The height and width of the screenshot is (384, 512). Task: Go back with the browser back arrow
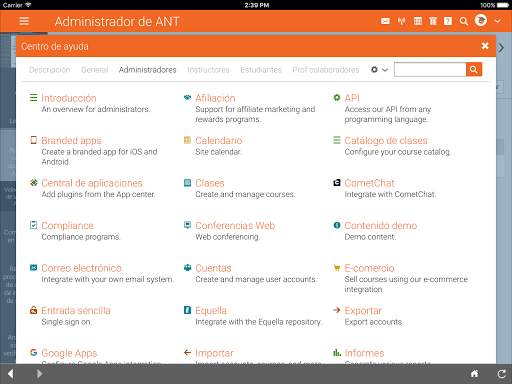pyautogui.click(x=10, y=374)
